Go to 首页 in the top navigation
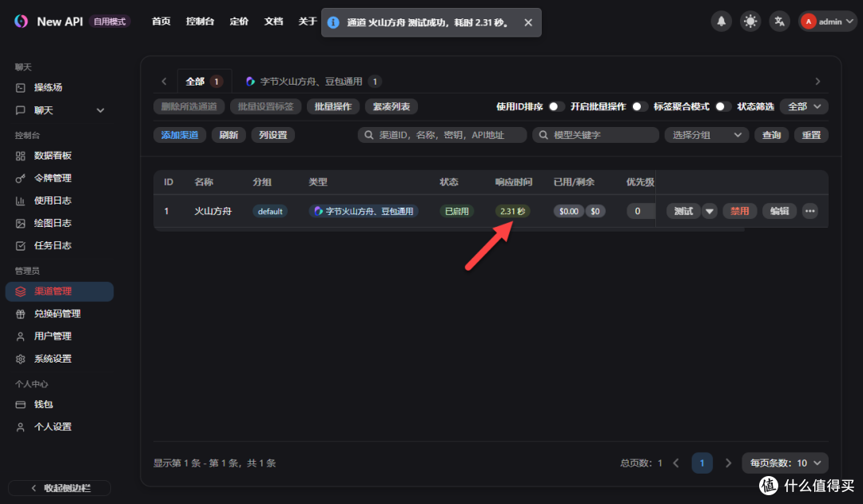Image resolution: width=863 pixels, height=504 pixels. (x=161, y=22)
